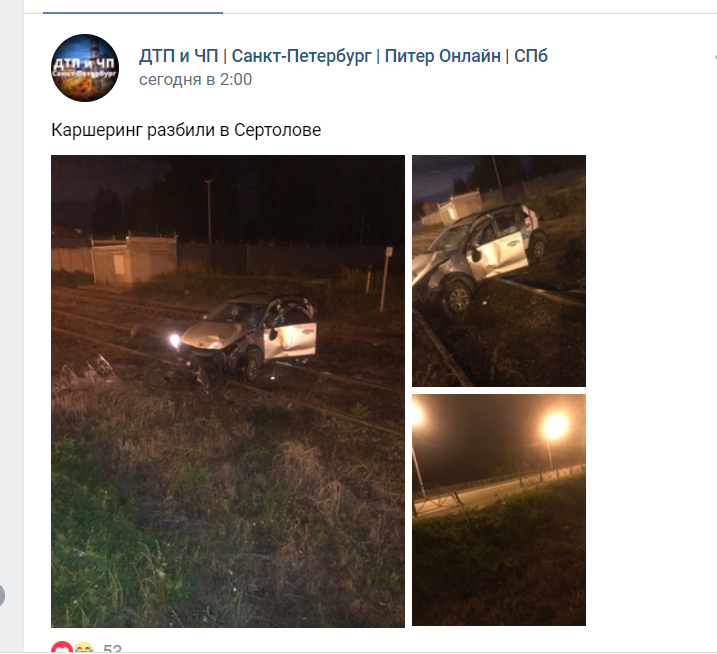This screenshot has height=654, width=717.
Task: Open the large crashed car photo
Action: [x=228, y=391]
